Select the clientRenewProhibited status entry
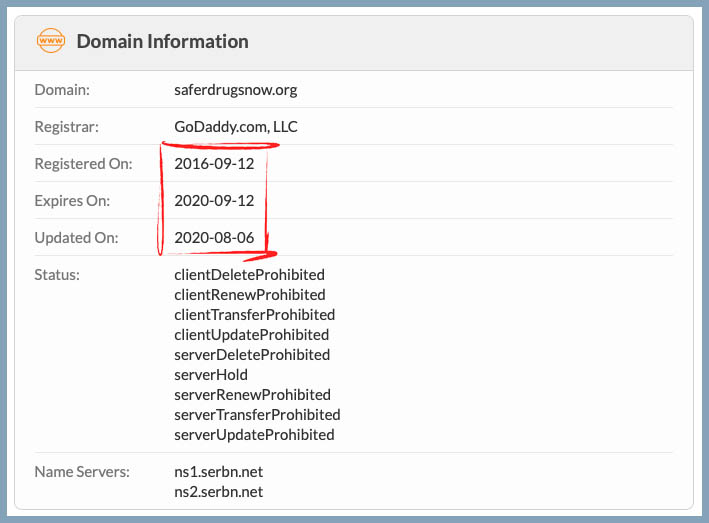 (x=250, y=295)
